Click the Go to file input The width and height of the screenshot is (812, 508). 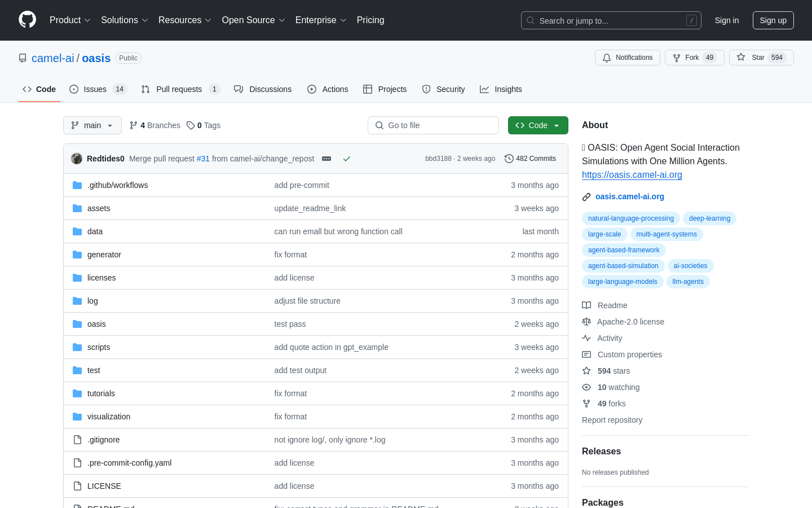point(433,125)
